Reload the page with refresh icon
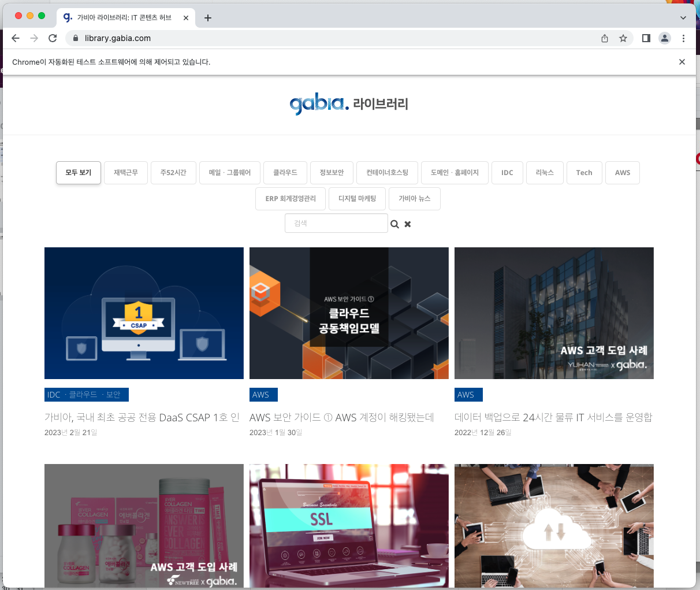700x590 pixels. (53, 38)
